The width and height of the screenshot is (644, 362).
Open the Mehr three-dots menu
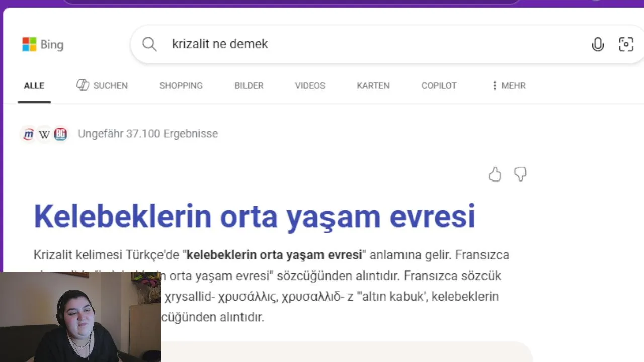point(508,85)
